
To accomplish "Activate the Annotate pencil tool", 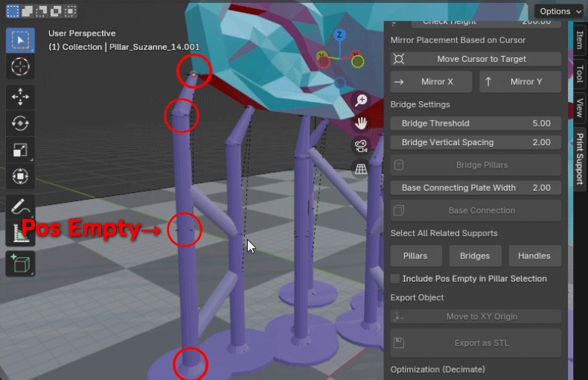I will pyautogui.click(x=20, y=206).
